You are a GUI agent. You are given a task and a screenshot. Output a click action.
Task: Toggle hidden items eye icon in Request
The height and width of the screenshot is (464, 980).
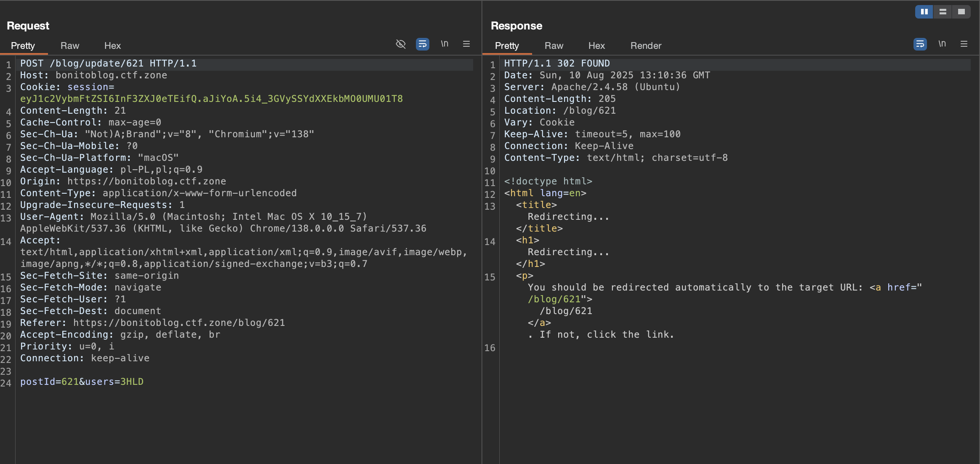click(x=401, y=44)
